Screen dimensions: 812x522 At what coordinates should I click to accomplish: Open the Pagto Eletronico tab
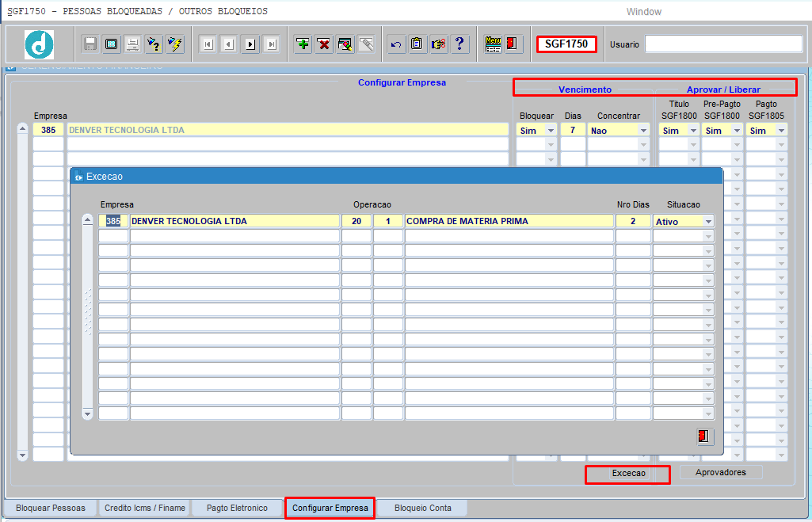coord(237,508)
